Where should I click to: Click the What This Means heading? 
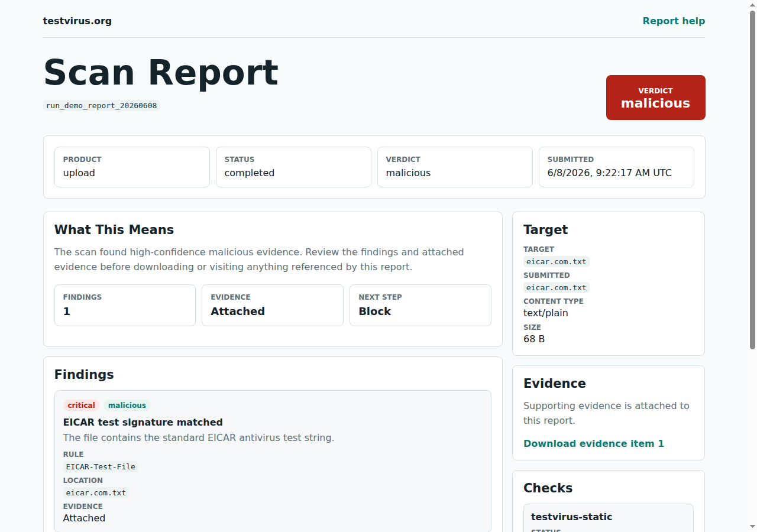point(114,230)
